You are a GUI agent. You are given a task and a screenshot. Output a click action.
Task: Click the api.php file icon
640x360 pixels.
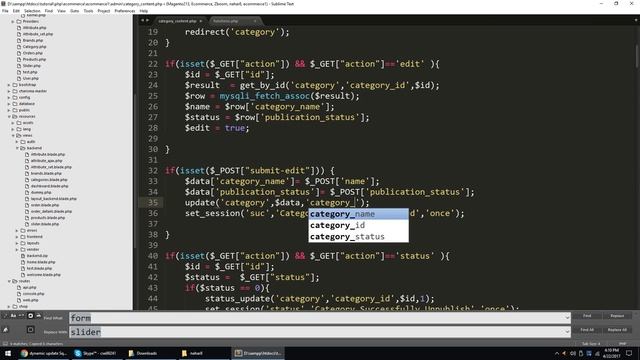point(19,287)
